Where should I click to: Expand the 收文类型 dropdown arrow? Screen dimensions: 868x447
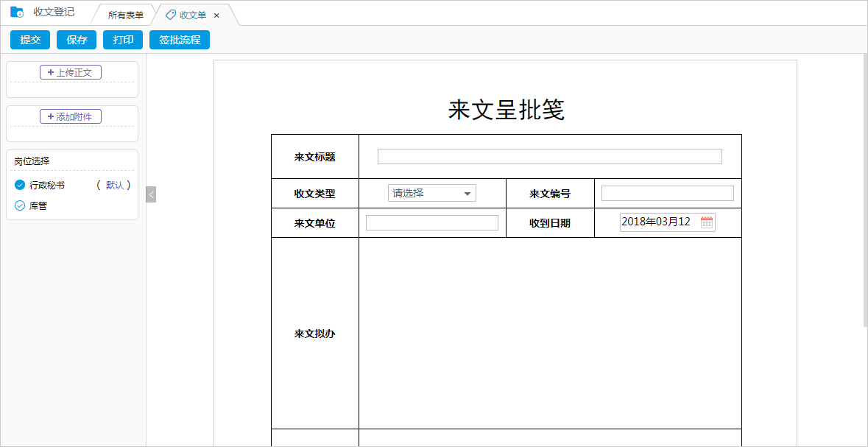pos(468,192)
